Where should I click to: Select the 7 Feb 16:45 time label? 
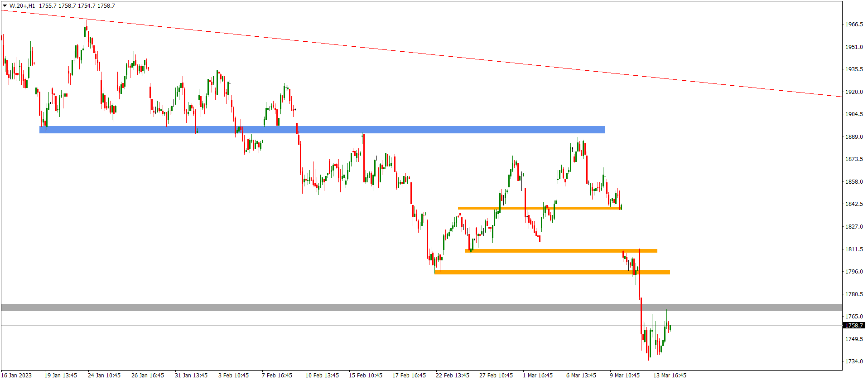pyautogui.click(x=277, y=375)
